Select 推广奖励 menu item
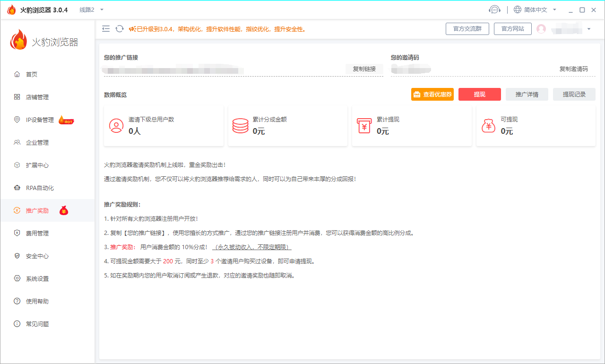The width and height of the screenshot is (605, 364). [47, 210]
